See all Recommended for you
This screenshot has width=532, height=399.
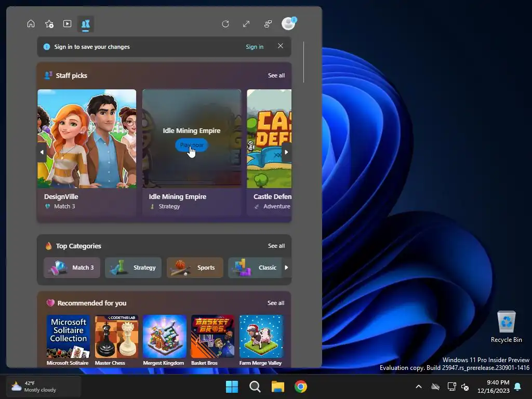coord(276,303)
